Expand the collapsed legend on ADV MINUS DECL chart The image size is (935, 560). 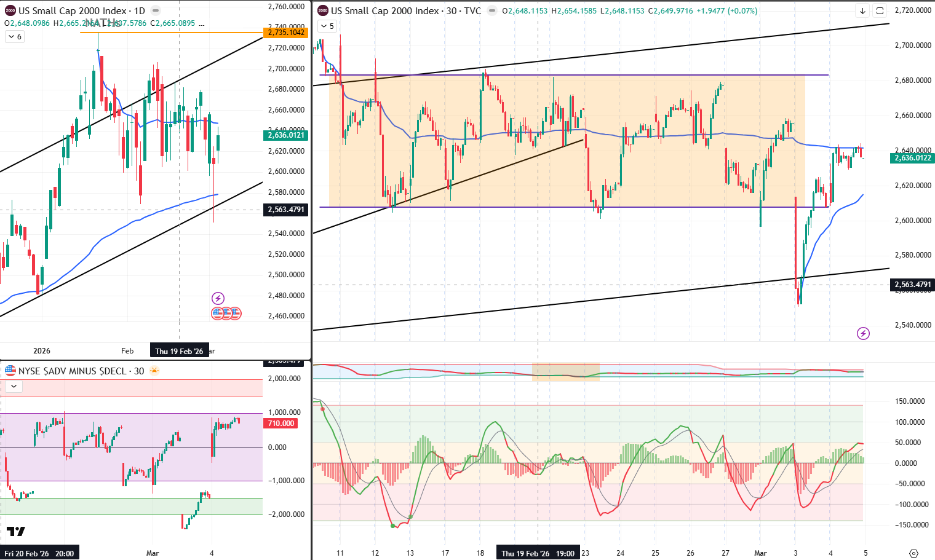click(x=14, y=387)
